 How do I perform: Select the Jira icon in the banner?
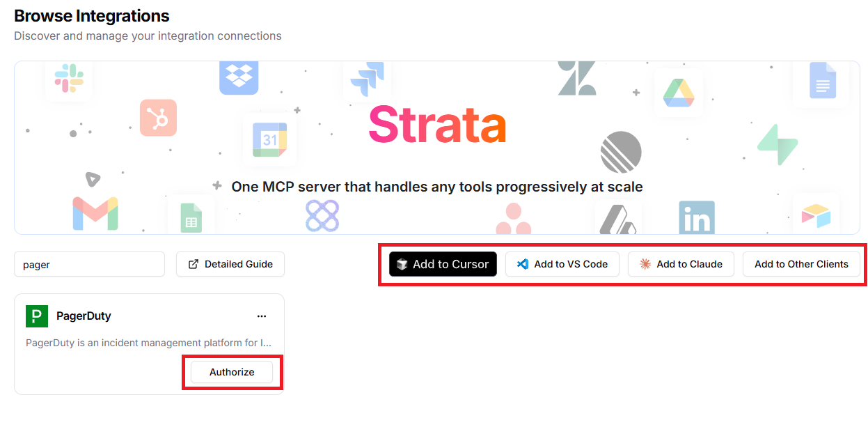(x=368, y=78)
